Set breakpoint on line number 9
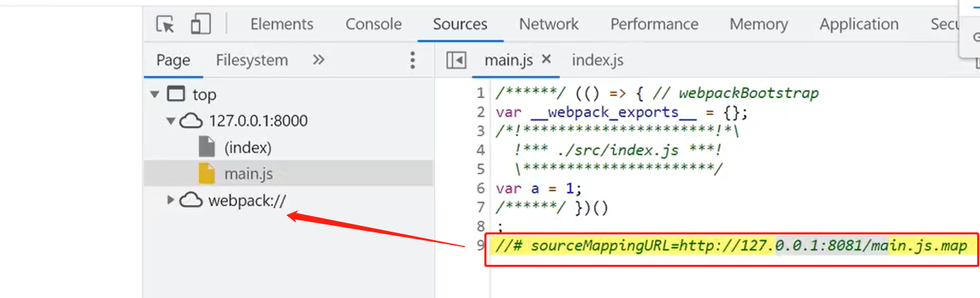This screenshot has height=298, width=980. coord(481,246)
